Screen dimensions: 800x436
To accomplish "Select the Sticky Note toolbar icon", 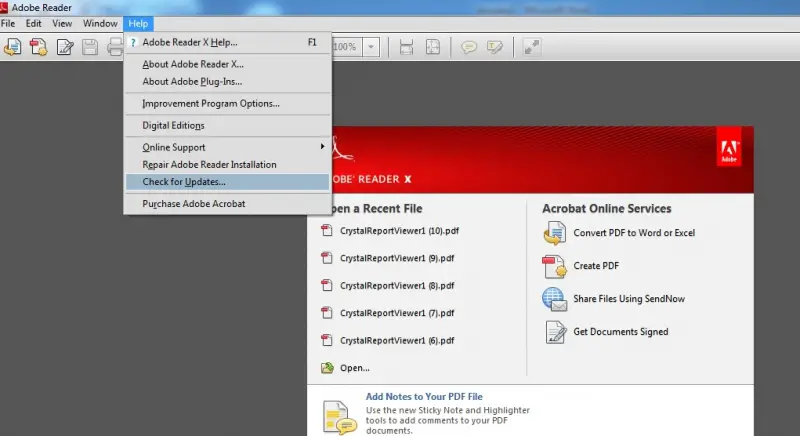I will click(468, 47).
